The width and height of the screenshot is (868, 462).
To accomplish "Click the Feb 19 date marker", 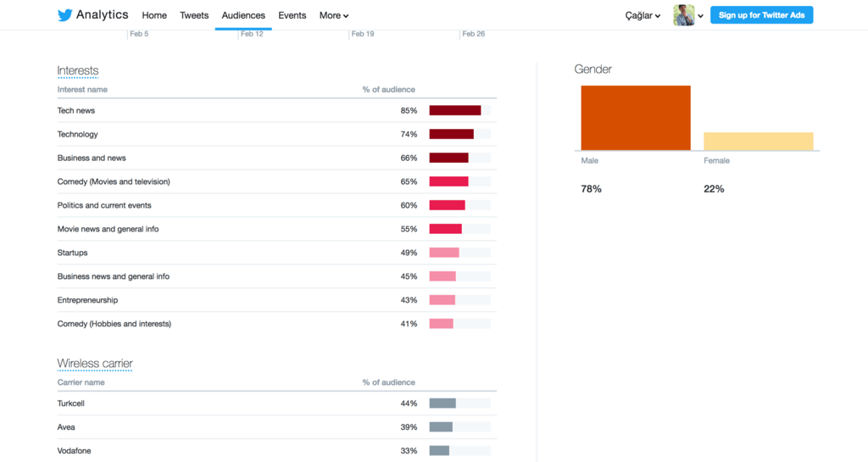I will click(x=363, y=34).
